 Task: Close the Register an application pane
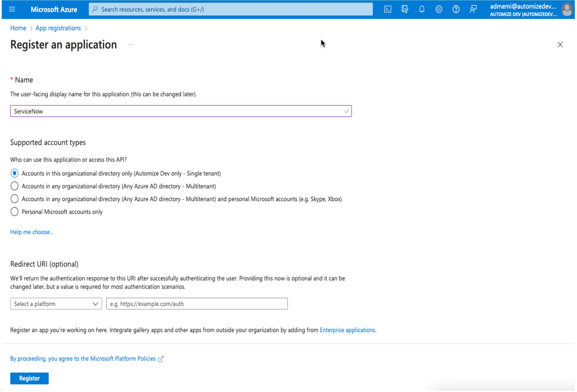(x=560, y=45)
